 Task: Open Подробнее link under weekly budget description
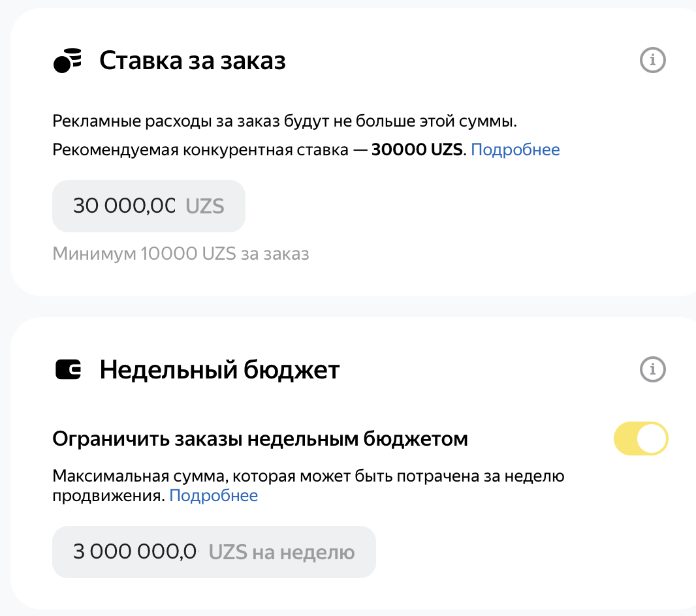coord(214,495)
